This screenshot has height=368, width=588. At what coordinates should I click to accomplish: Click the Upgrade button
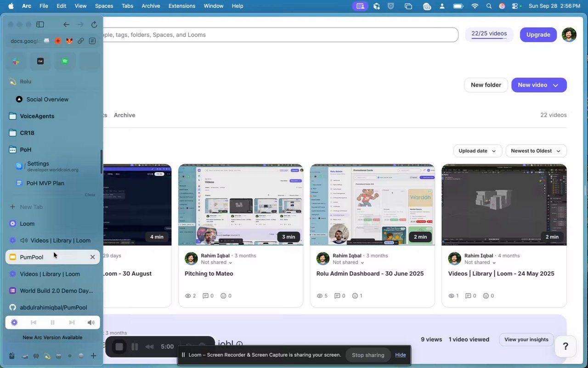(x=538, y=34)
